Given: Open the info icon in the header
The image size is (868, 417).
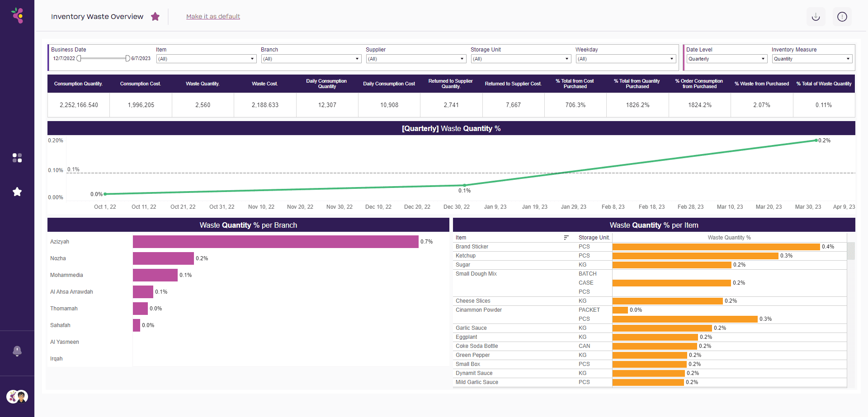Looking at the screenshot, I should tap(842, 17).
